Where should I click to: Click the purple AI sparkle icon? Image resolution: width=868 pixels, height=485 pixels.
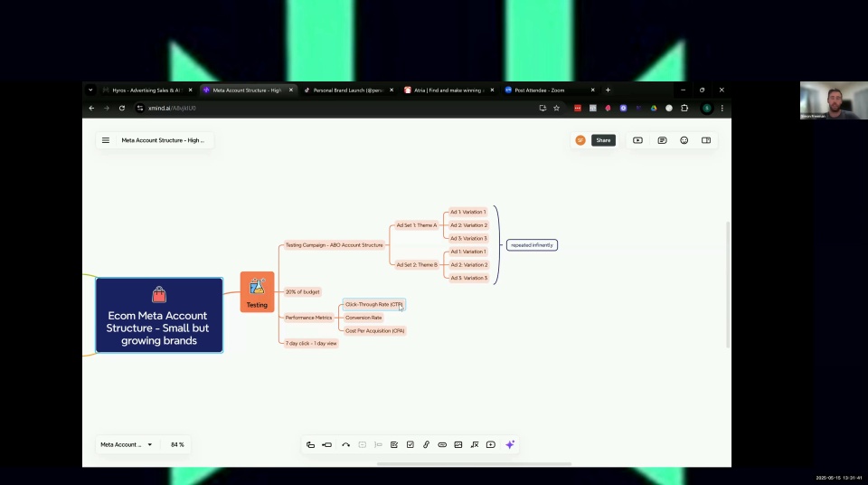point(510,444)
